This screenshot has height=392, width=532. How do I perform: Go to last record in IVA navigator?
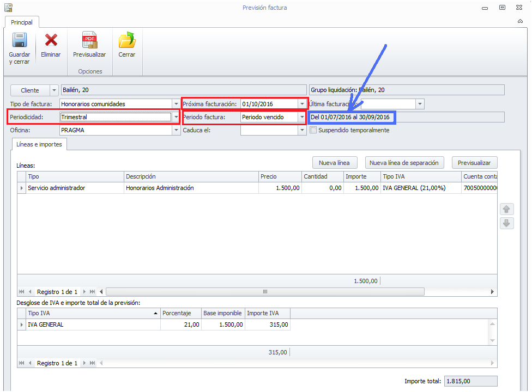pyautogui.click(x=92, y=363)
